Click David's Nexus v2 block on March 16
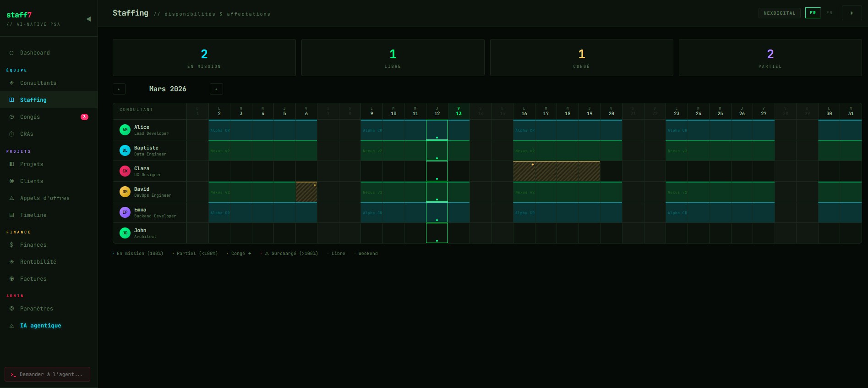 [x=524, y=192]
